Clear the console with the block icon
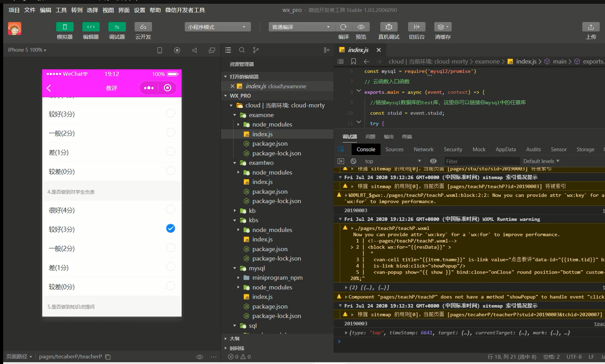 pos(353,161)
